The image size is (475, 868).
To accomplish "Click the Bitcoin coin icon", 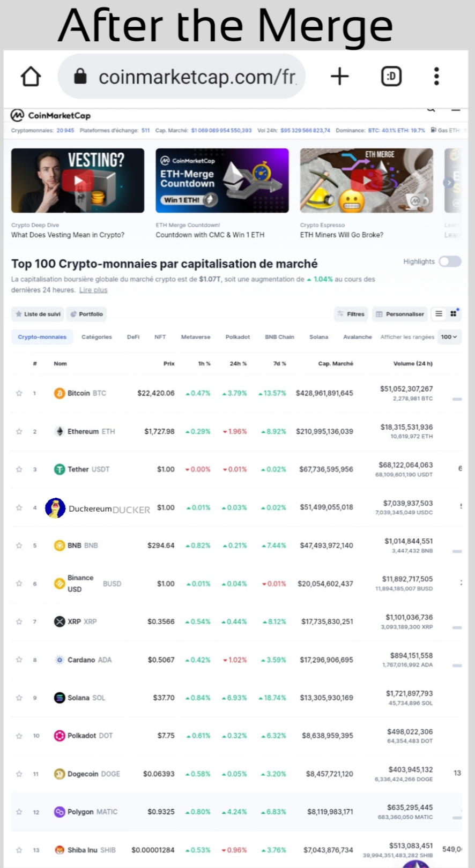I will point(60,393).
